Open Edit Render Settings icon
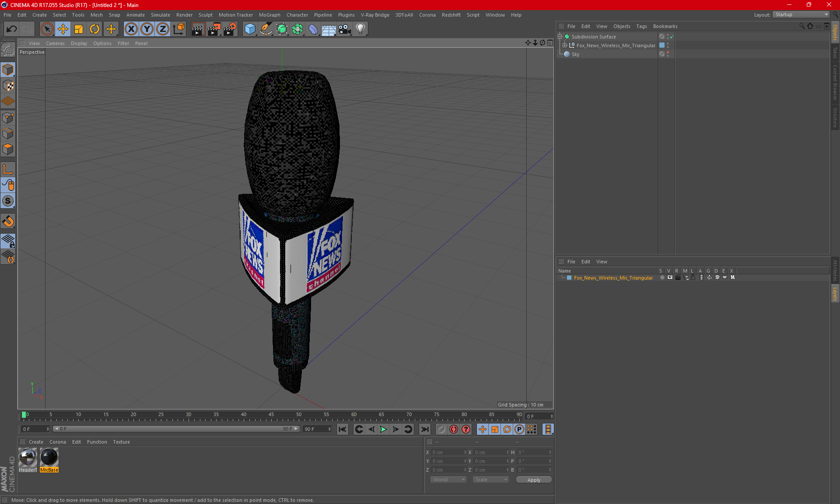The height and width of the screenshot is (504, 840). (x=230, y=29)
